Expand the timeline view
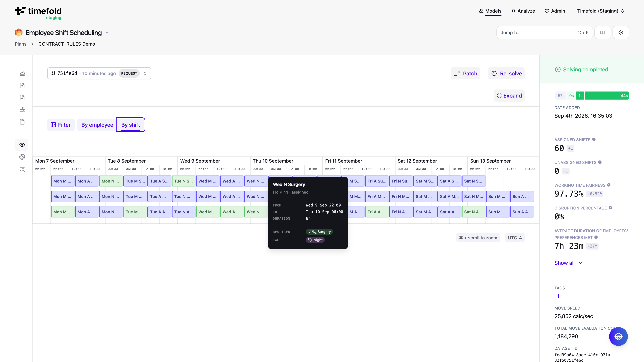644x362 pixels. 509,96
